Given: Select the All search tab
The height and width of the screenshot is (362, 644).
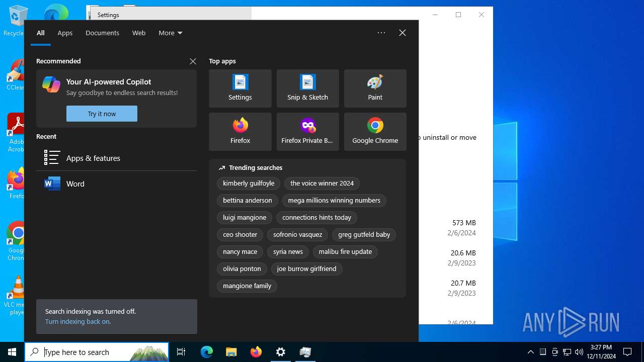Looking at the screenshot, I should [x=41, y=33].
